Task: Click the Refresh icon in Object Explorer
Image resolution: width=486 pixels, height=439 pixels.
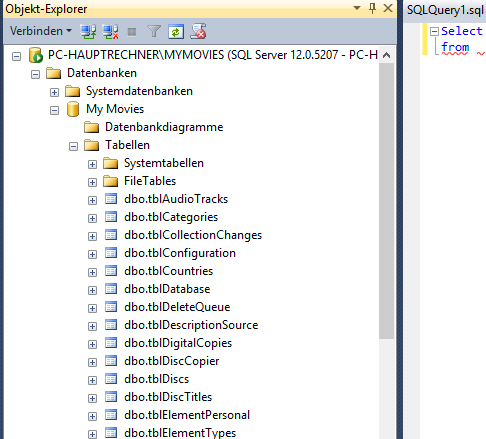Action: (176, 32)
